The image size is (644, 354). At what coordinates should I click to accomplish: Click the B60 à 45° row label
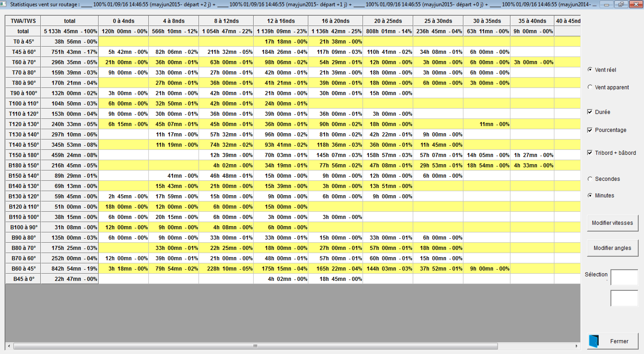[23, 269]
